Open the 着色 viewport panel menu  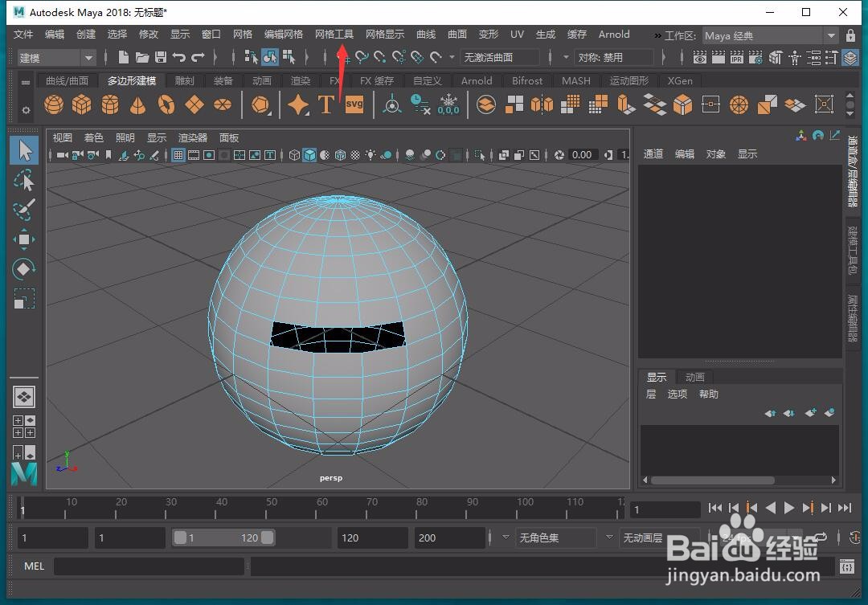[93, 137]
